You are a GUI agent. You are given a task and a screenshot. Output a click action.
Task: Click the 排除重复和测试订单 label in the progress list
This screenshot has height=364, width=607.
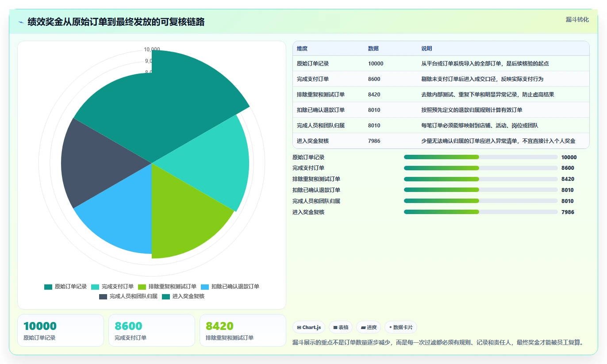pos(316,179)
